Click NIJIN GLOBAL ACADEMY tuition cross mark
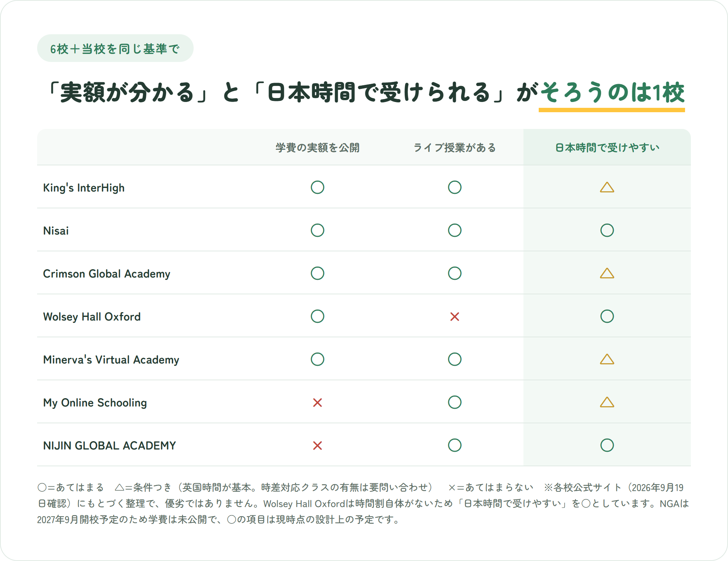728x561 pixels. pyautogui.click(x=317, y=446)
